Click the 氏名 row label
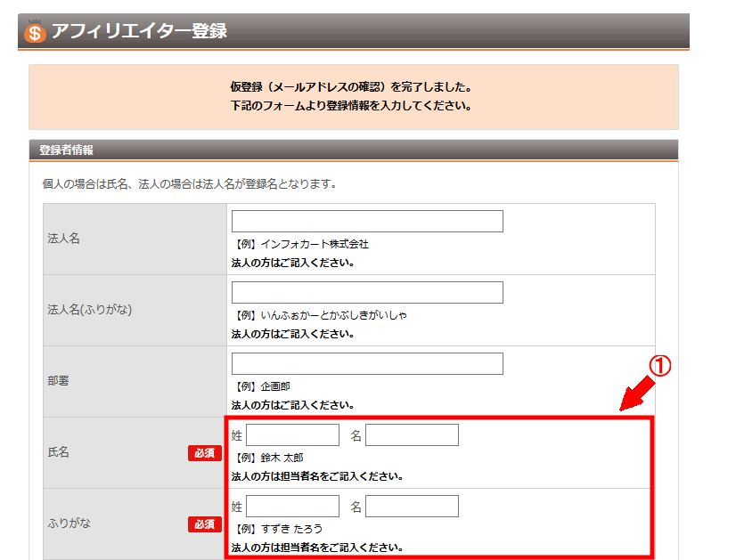 pyautogui.click(x=58, y=452)
